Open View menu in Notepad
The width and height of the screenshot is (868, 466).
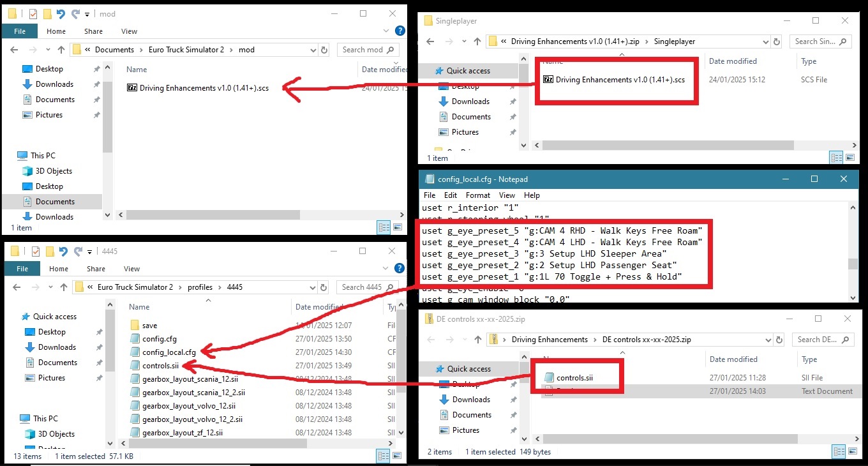(507, 195)
